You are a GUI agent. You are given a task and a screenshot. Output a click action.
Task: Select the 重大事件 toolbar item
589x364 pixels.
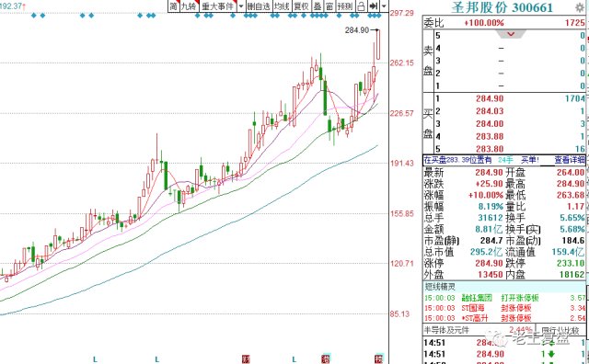218,6
